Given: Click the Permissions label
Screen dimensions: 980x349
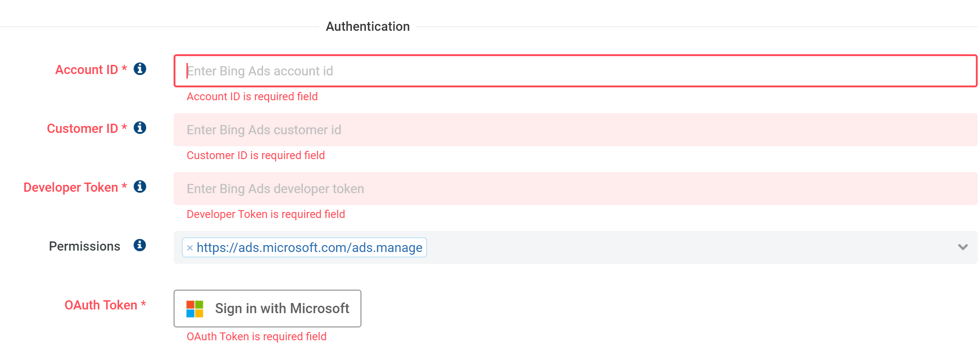Looking at the screenshot, I should click(84, 246).
